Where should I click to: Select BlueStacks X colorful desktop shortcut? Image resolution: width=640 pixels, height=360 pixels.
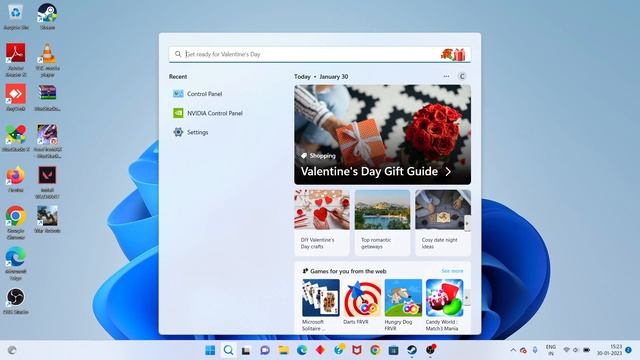click(x=16, y=138)
